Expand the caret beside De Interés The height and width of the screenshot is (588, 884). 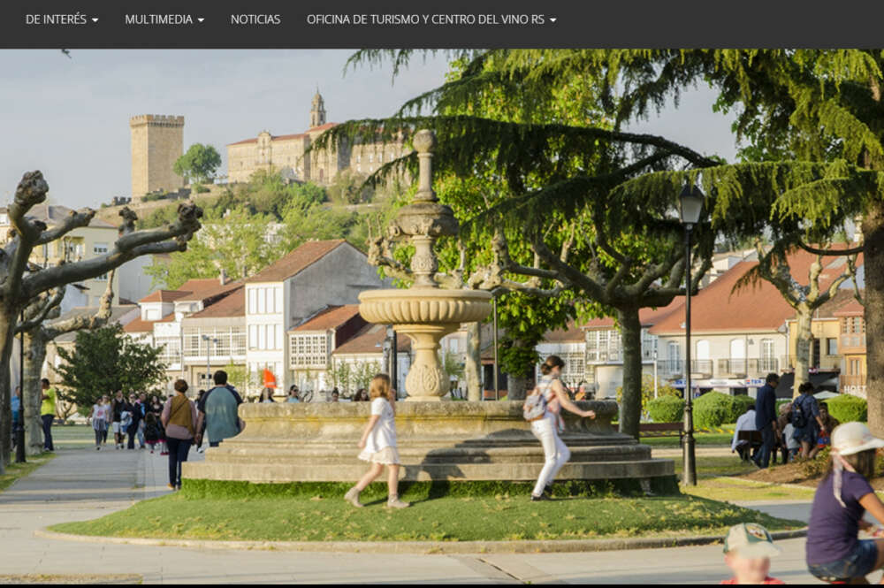click(95, 20)
